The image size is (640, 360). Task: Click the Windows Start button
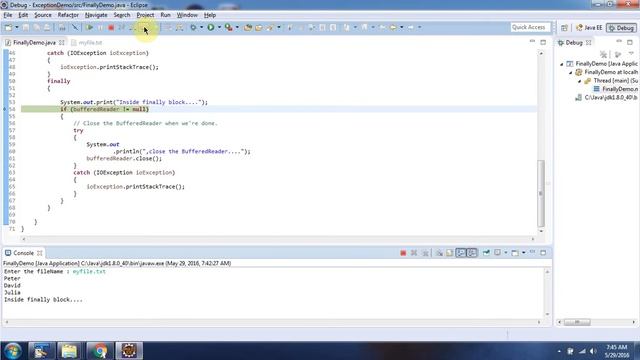12,351
